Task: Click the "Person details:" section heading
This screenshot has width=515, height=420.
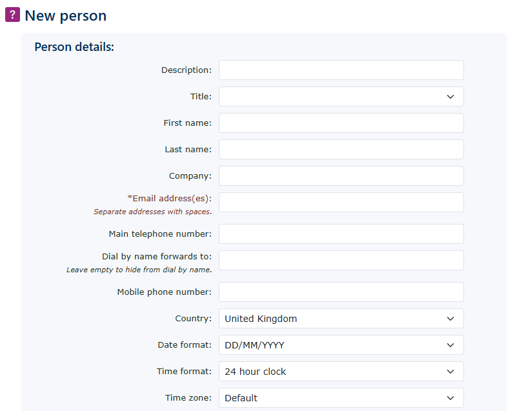Action: pos(74,47)
